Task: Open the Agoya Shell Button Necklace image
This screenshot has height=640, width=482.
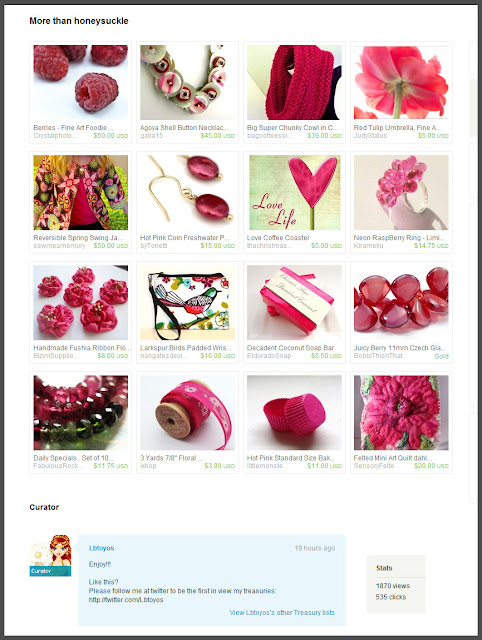Action: [187, 82]
